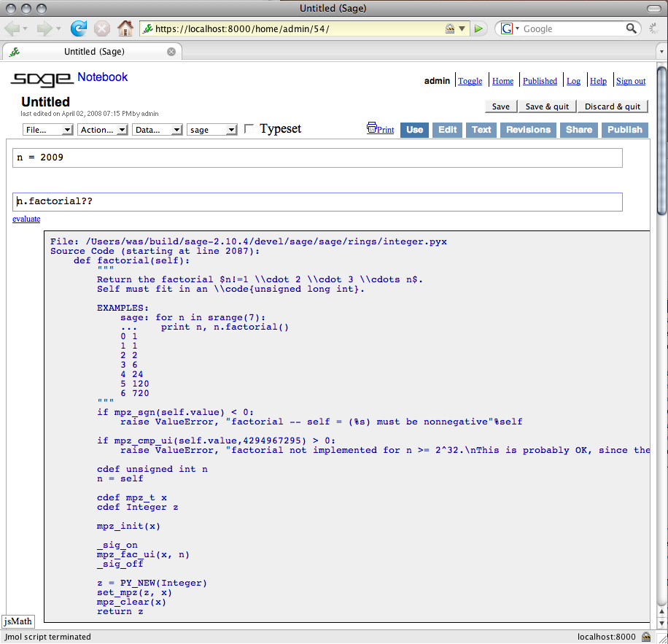This screenshot has width=668, height=644.
Task: Open the Log link
Action: pyautogui.click(x=573, y=81)
